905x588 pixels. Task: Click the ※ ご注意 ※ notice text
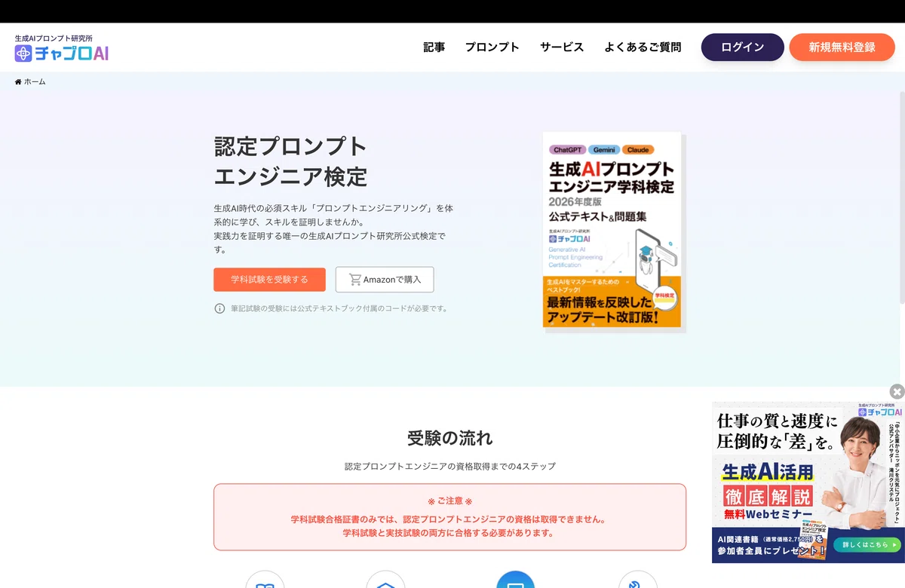[450, 501]
